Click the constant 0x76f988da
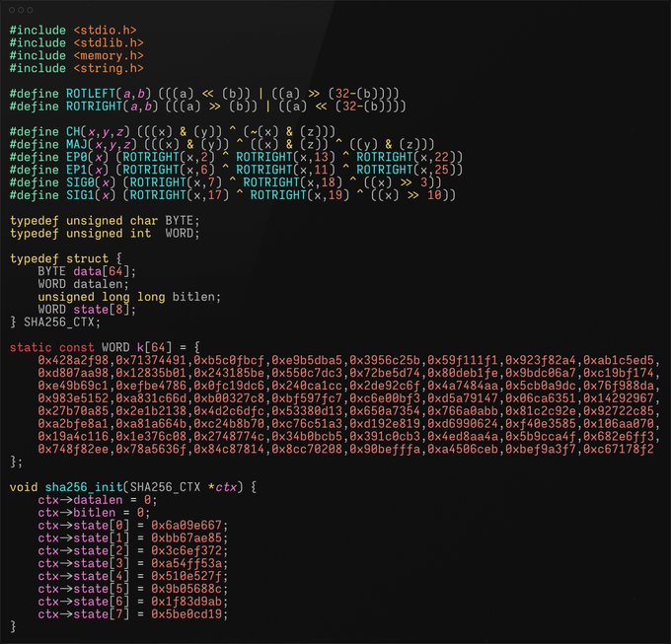The width and height of the screenshot is (671, 644). point(619,387)
